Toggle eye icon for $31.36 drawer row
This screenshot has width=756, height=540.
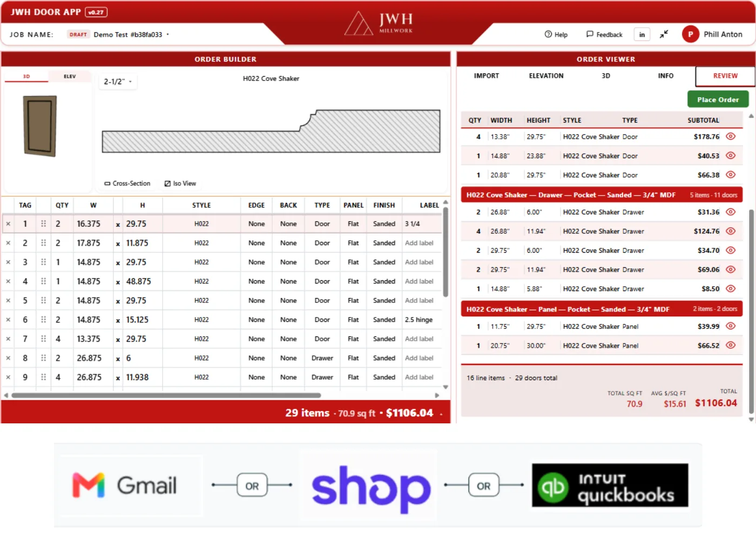pos(731,212)
